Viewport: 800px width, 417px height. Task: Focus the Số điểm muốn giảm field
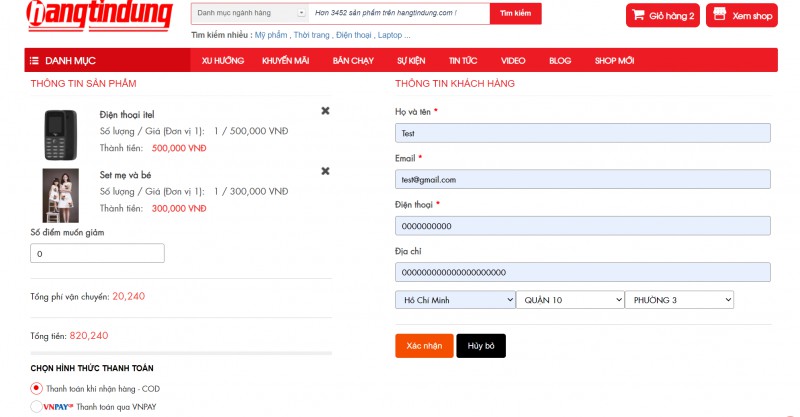click(x=98, y=254)
